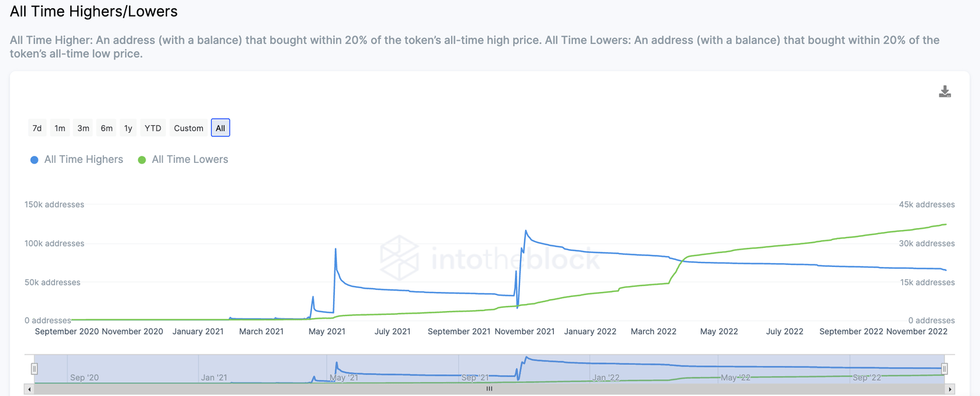Click the navigator's right range handle
The width and height of the screenshot is (980, 396).
click(945, 369)
